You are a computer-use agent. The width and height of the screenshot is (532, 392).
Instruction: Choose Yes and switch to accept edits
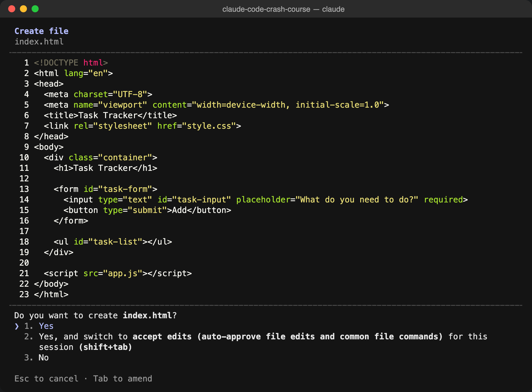click(255, 342)
